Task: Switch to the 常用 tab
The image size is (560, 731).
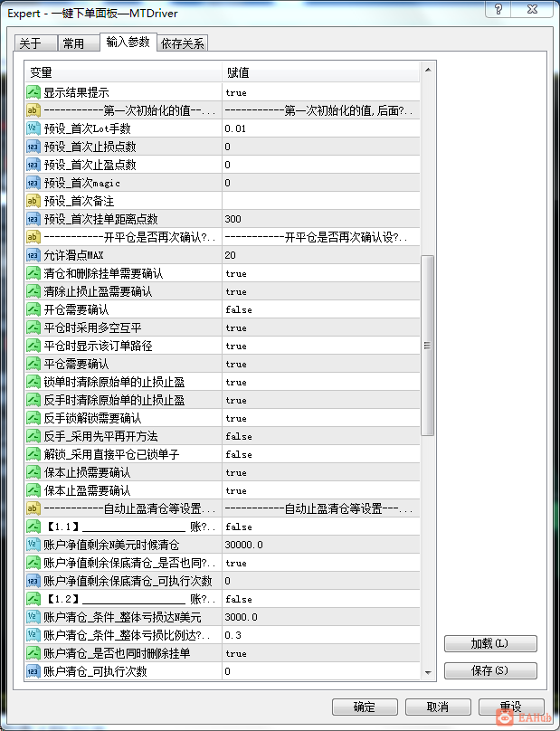Action: [x=79, y=43]
